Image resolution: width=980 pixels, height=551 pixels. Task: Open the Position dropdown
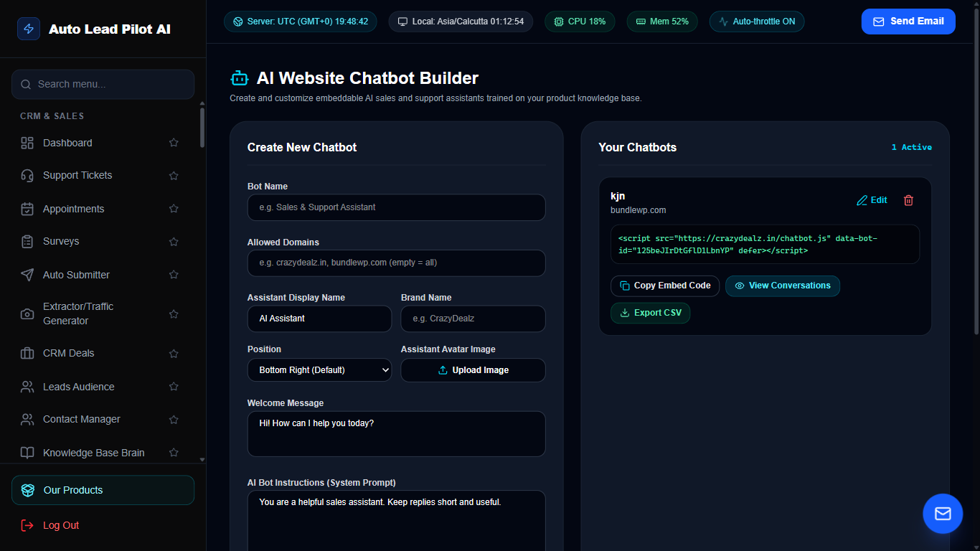(x=320, y=370)
